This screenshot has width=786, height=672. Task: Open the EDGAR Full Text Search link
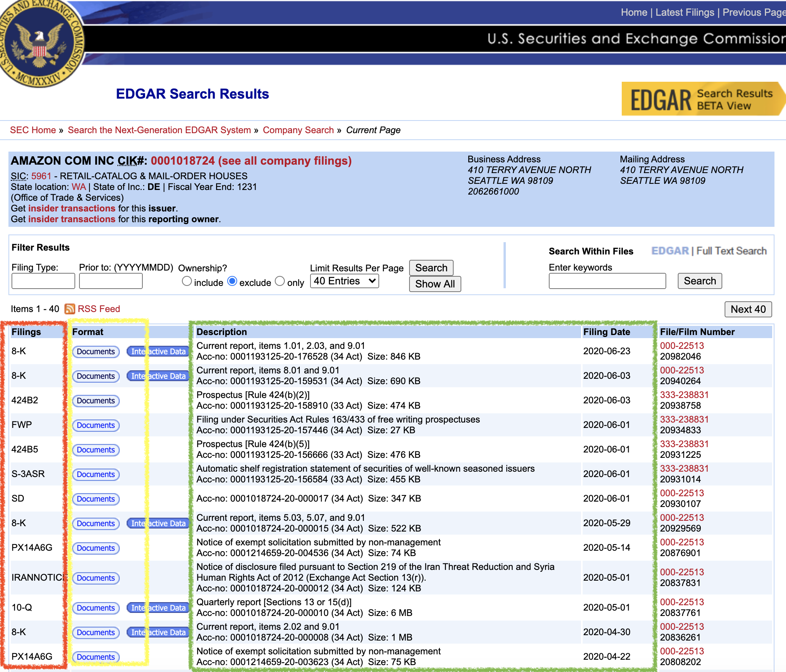[x=709, y=251]
